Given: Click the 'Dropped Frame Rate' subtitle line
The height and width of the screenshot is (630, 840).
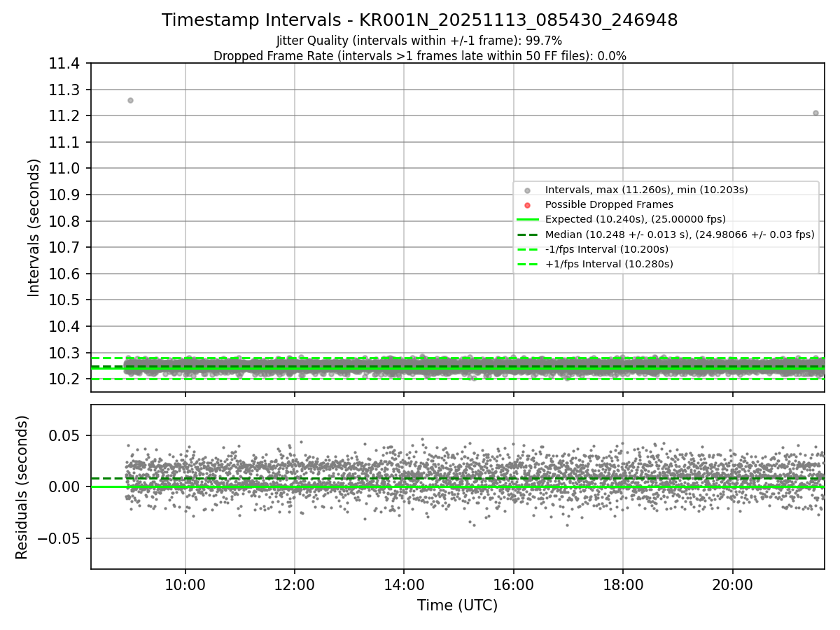Looking at the screenshot, I should pyautogui.click(x=419, y=56).
